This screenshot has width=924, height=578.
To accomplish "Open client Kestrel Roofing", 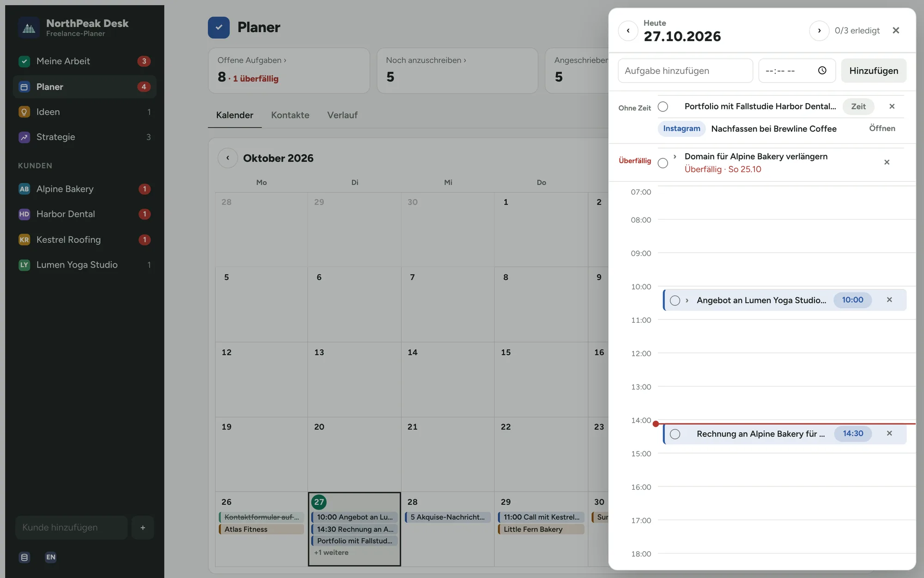I will pos(85,240).
